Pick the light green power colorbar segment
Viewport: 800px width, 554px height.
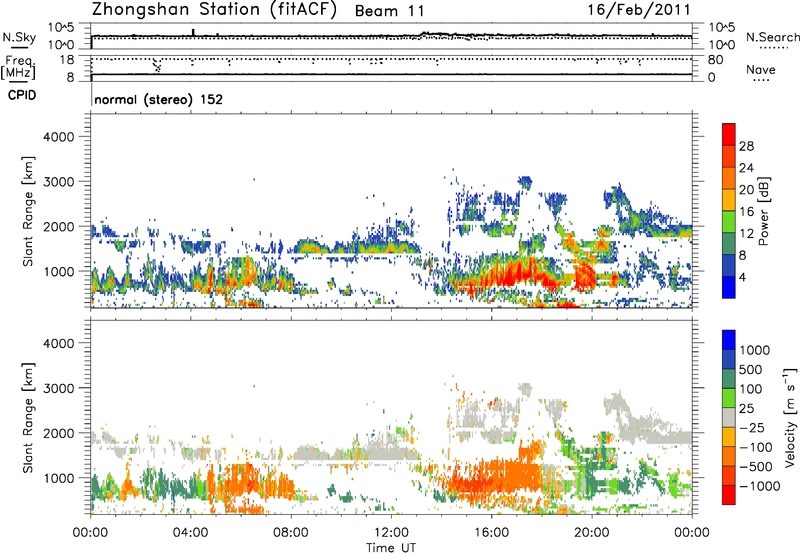(729, 221)
